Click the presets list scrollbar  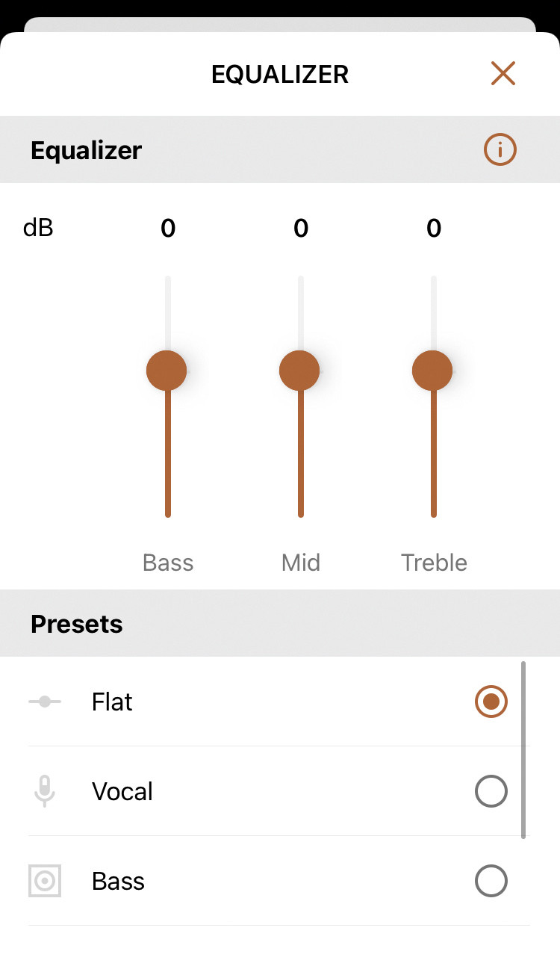pos(523,749)
